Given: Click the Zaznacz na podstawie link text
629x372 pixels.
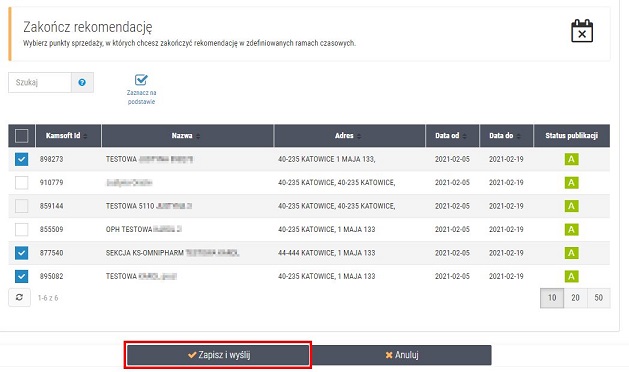Looking at the screenshot, I should [x=141, y=97].
